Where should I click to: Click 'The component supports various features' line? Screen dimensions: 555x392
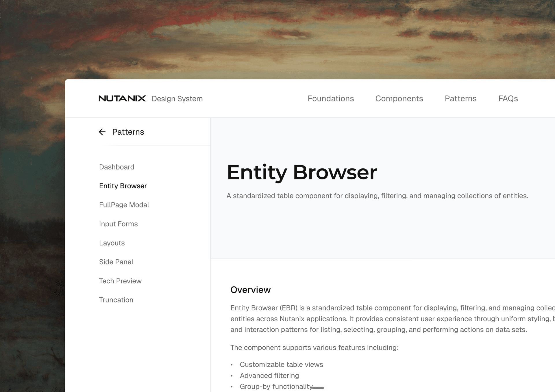coord(314,348)
